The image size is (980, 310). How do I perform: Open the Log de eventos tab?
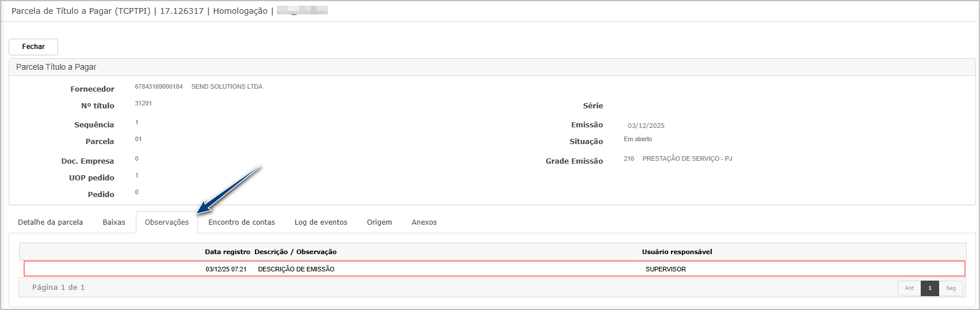[x=321, y=222]
